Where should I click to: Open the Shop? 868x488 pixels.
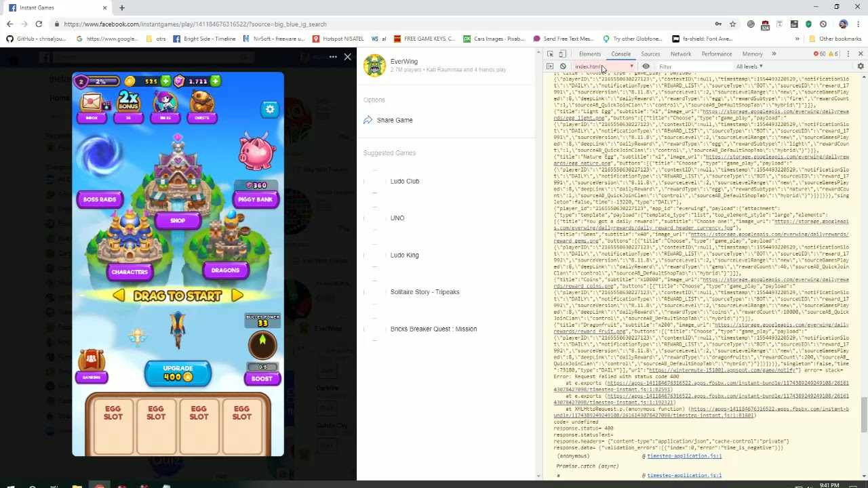point(178,221)
